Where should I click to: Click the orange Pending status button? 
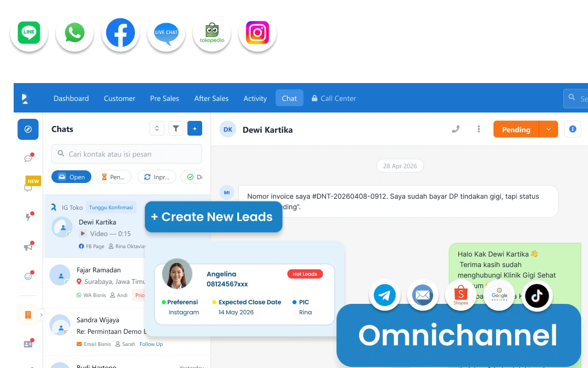click(516, 129)
